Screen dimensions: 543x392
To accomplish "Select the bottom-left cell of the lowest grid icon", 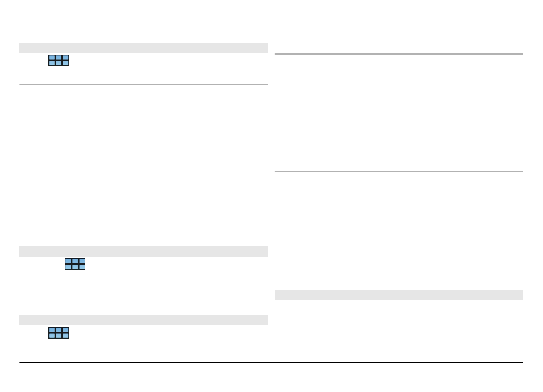I will click(x=52, y=336).
